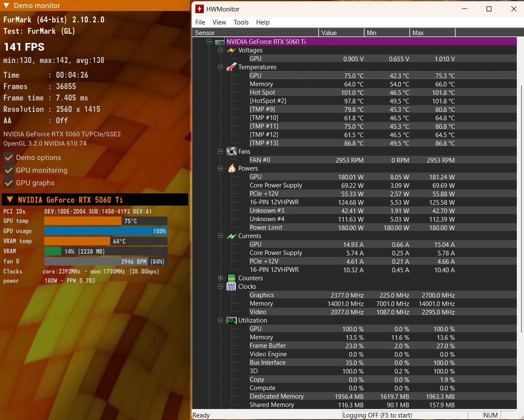524x420 pixels.
Task: Collapse the Currents tree node
Action: 220,236
